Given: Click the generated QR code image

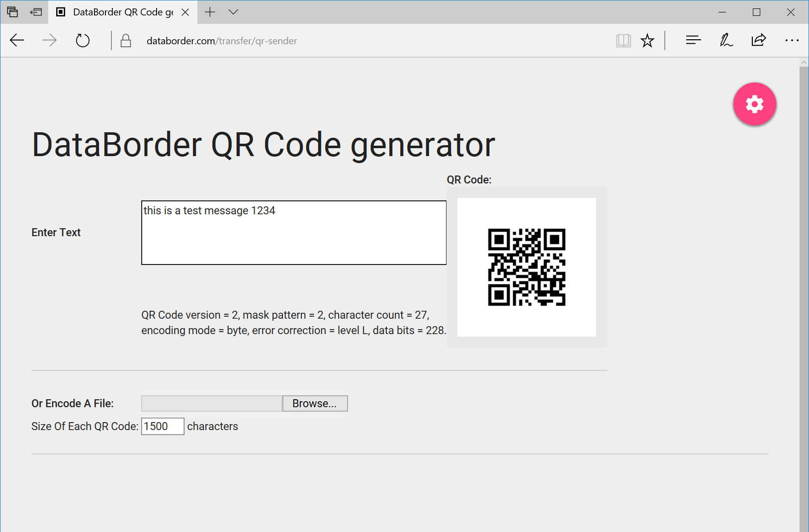Looking at the screenshot, I should [527, 267].
